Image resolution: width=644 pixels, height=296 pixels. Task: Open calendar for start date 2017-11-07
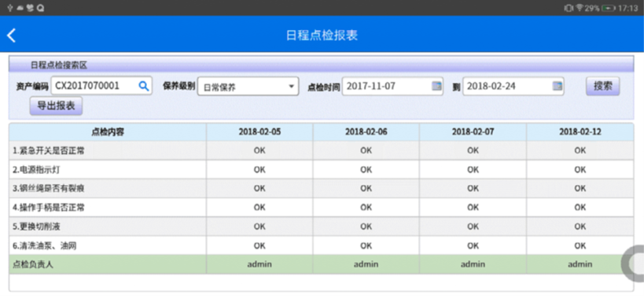pos(436,86)
